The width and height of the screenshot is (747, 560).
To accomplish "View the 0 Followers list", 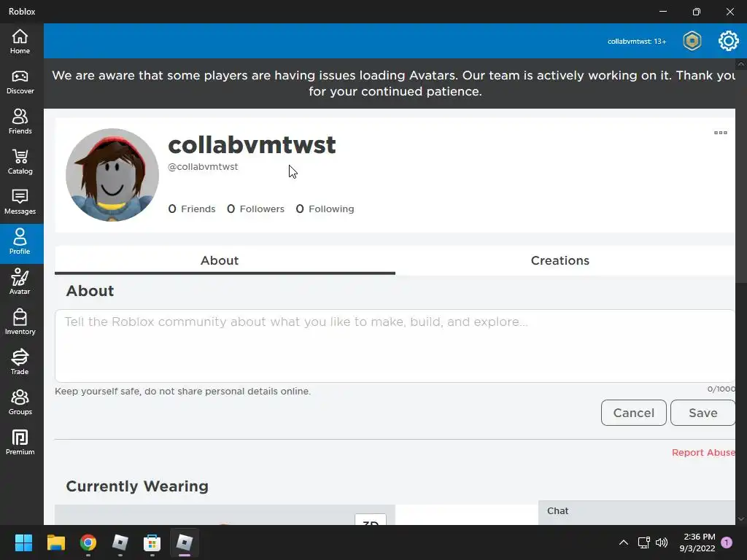I will pyautogui.click(x=256, y=209).
